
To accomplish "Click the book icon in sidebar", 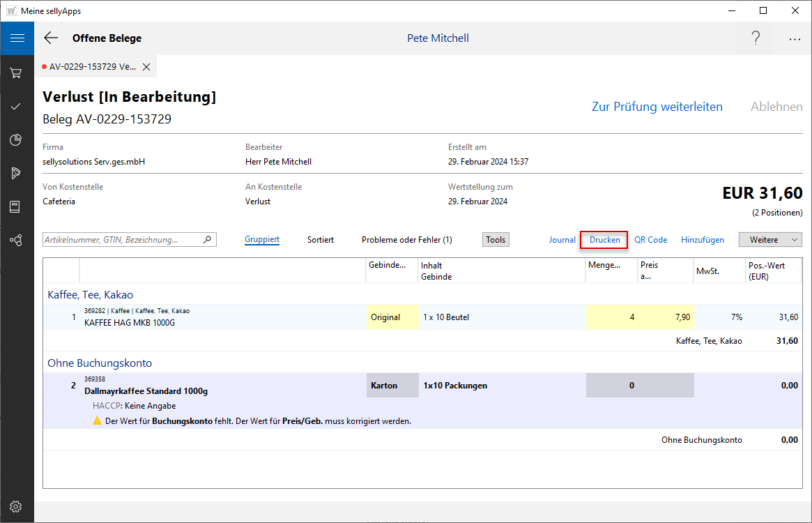I will [16, 206].
